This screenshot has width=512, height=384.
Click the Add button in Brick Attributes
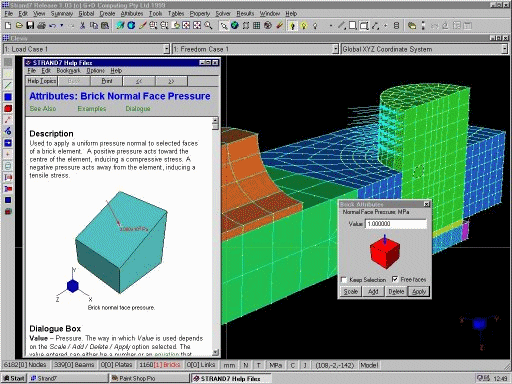[x=373, y=292]
